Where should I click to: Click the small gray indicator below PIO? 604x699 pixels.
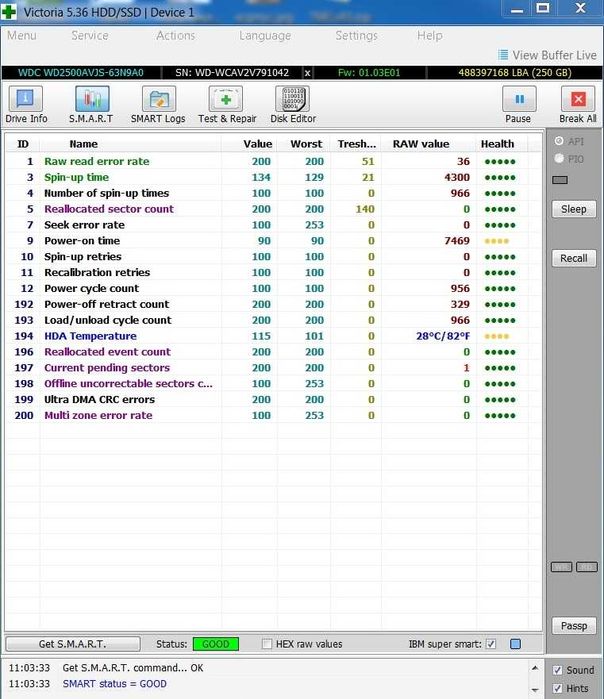pos(560,180)
